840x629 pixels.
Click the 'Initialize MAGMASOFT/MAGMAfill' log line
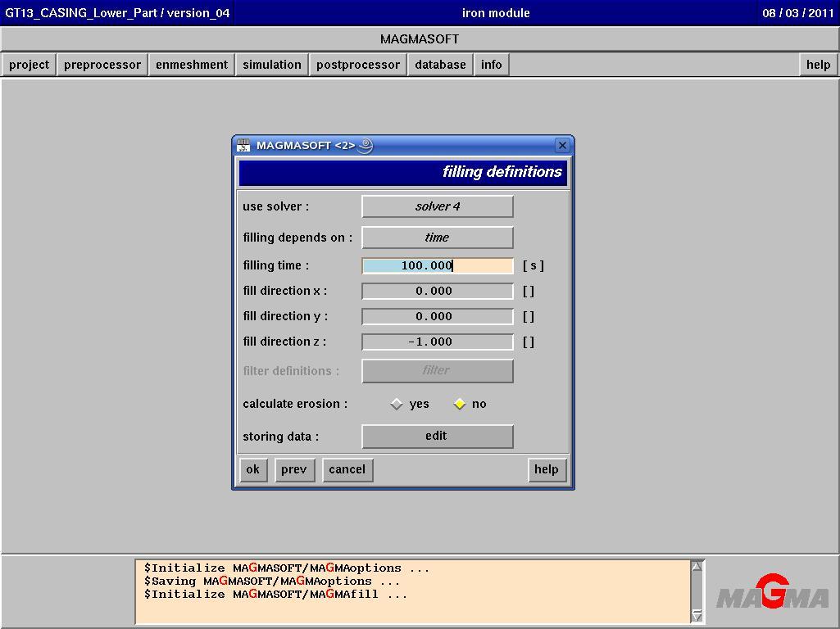[275, 595]
